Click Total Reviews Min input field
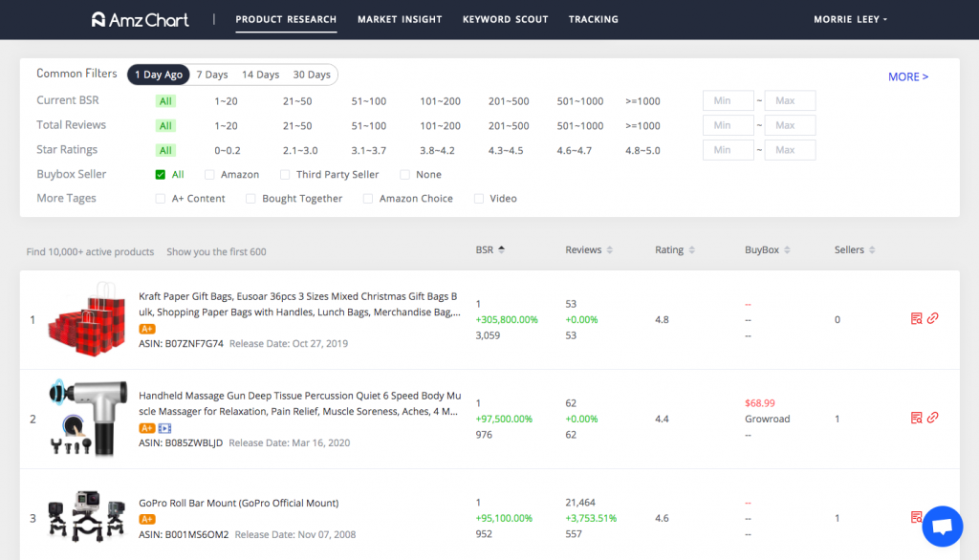 click(x=728, y=125)
